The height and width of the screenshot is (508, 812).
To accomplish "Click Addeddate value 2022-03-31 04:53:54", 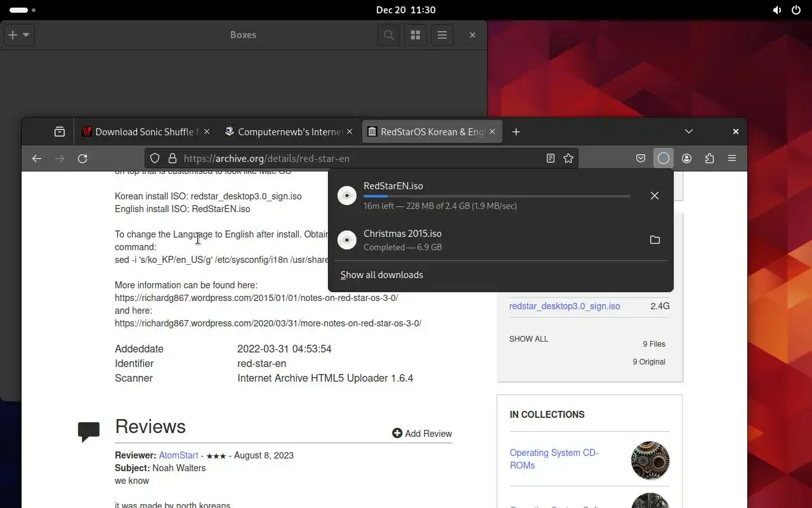I will 284,349.
